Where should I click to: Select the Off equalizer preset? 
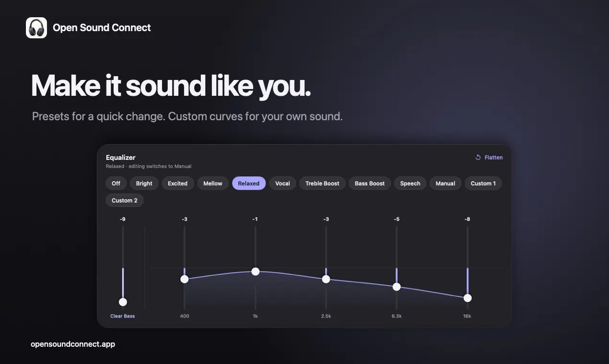coord(116,183)
